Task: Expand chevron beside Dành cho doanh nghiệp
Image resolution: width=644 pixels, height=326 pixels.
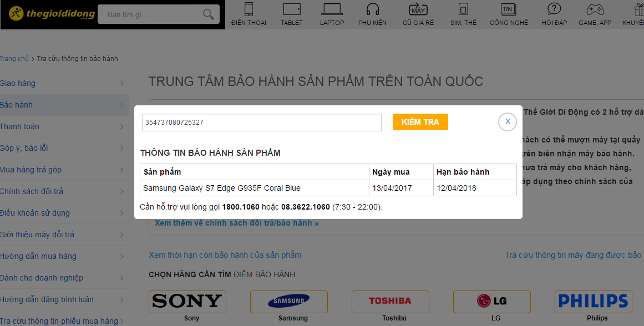Action: (121, 278)
